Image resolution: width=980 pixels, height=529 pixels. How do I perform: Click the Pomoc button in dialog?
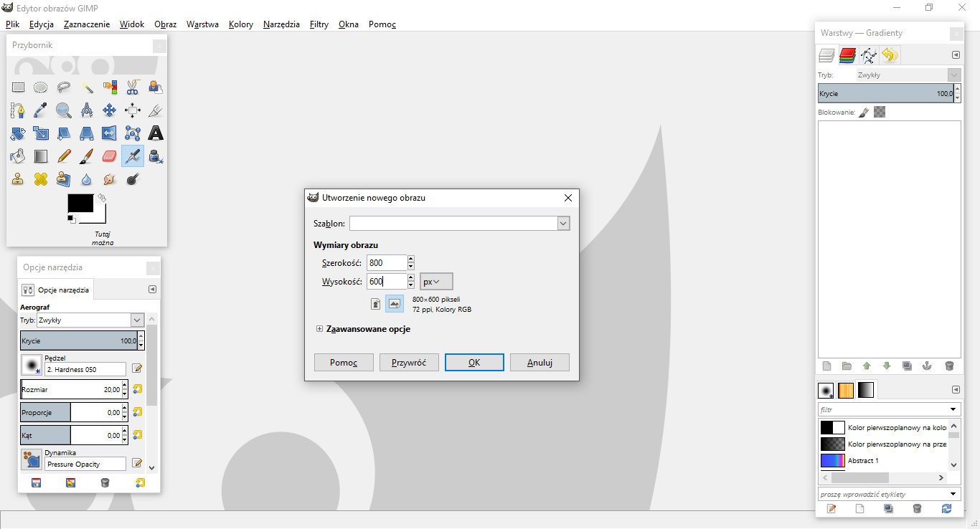[344, 362]
